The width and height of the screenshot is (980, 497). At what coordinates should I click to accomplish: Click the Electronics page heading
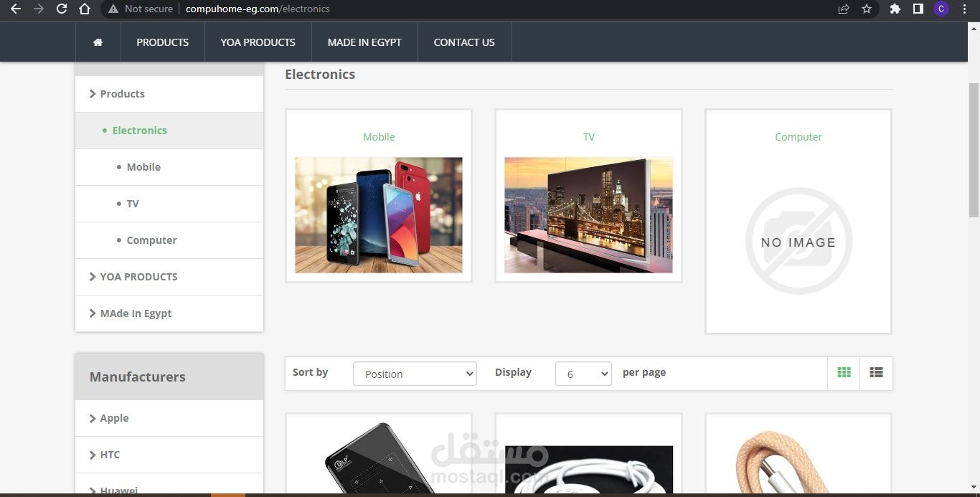[320, 75]
